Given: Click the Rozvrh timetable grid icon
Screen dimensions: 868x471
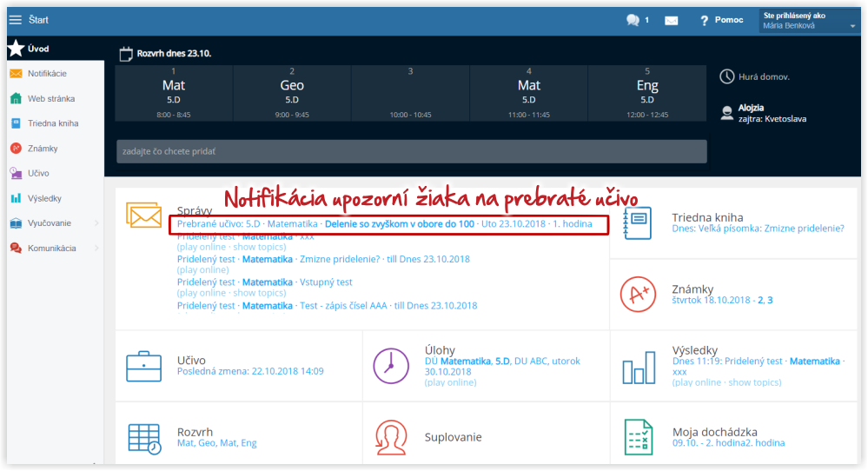Looking at the screenshot, I should (x=144, y=439).
